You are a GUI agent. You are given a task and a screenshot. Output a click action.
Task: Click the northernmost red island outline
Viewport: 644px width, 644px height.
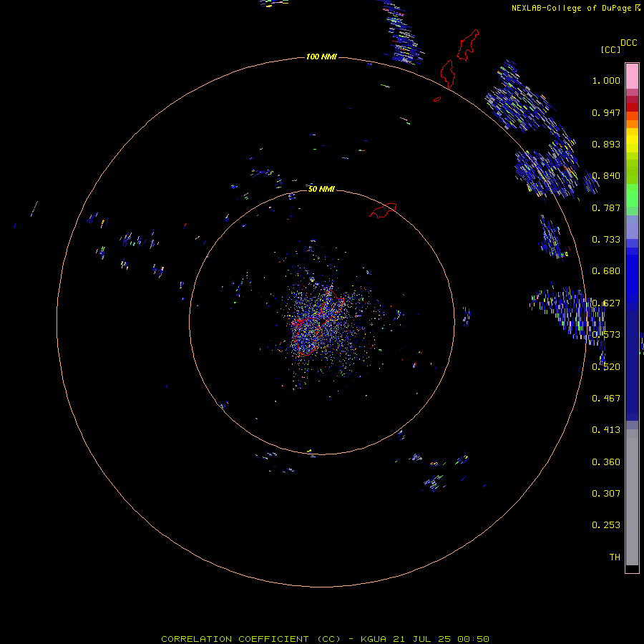click(468, 45)
